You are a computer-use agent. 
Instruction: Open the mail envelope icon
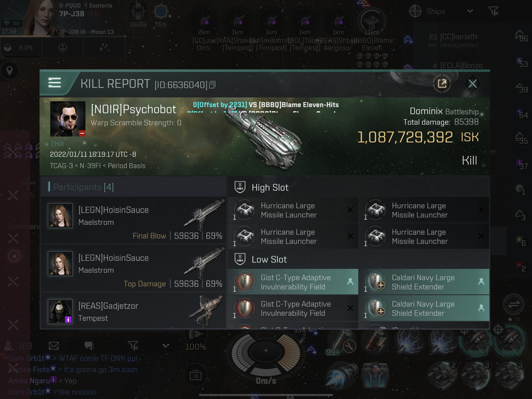[x=54, y=346]
